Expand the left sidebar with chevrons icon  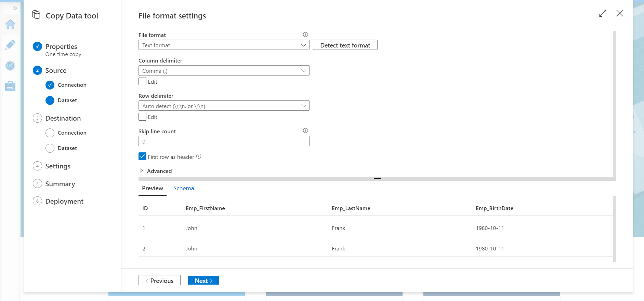coord(15,8)
